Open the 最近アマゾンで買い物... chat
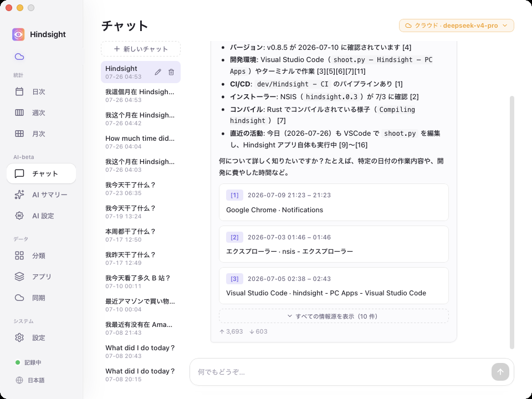Image resolution: width=532 pixels, height=399 pixels. 140,305
